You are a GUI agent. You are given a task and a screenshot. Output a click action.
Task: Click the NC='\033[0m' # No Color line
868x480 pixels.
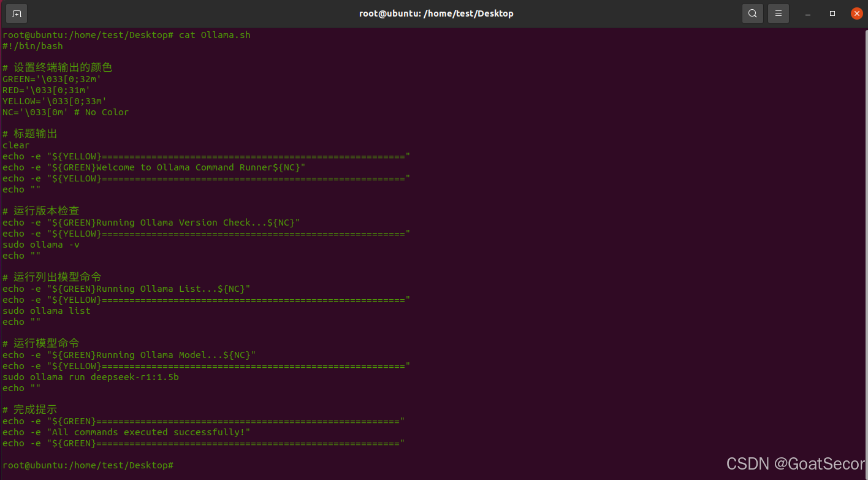point(66,112)
